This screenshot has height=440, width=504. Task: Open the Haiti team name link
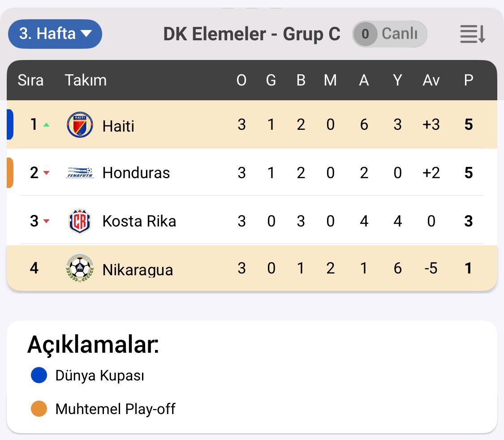coord(118,126)
